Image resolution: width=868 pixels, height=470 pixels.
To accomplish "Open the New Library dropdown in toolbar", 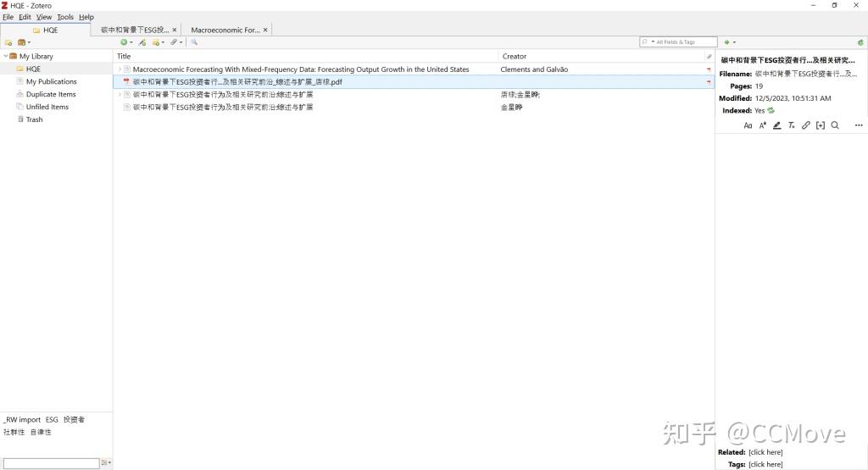I will [x=24, y=42].
